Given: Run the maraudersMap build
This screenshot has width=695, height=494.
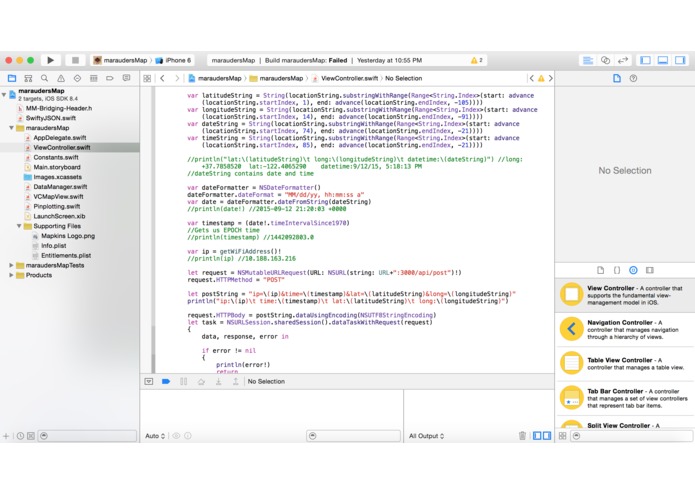Looking at the screenshot, I should (51, 60).
